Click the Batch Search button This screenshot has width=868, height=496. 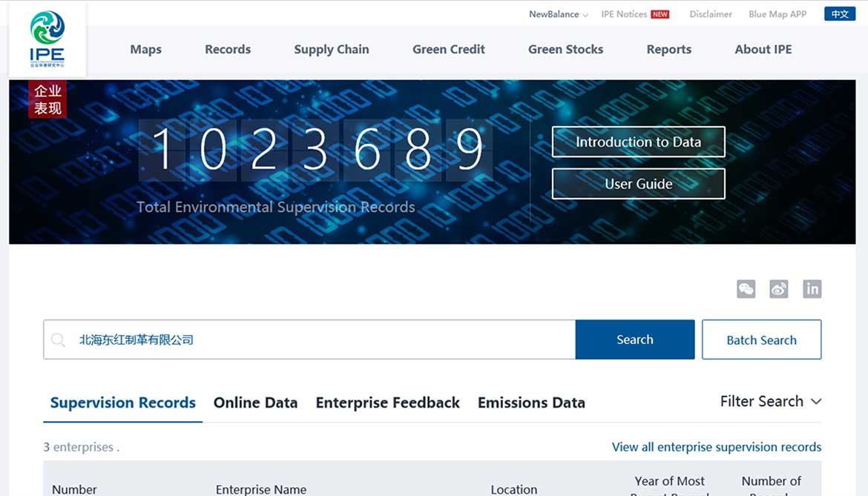(761, 340)
